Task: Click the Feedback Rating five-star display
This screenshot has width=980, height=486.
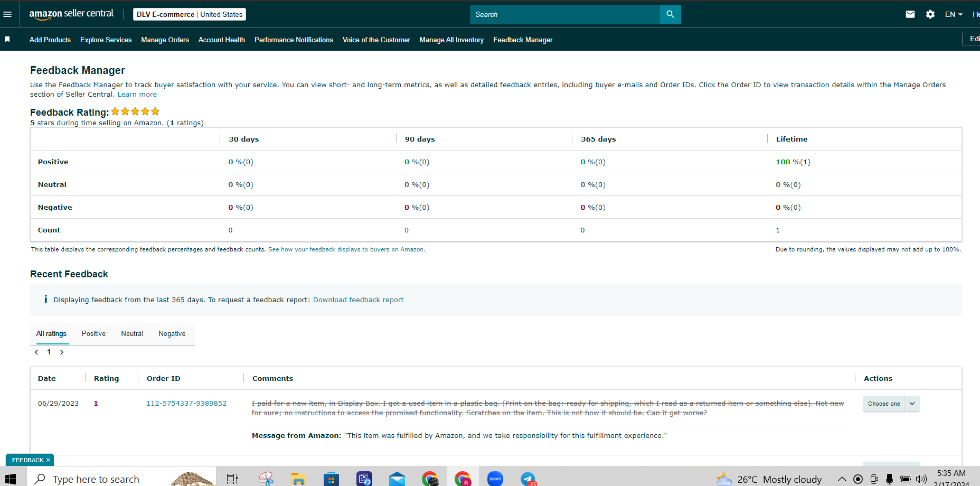Action: pyautogui.click(x=135, y=111)
